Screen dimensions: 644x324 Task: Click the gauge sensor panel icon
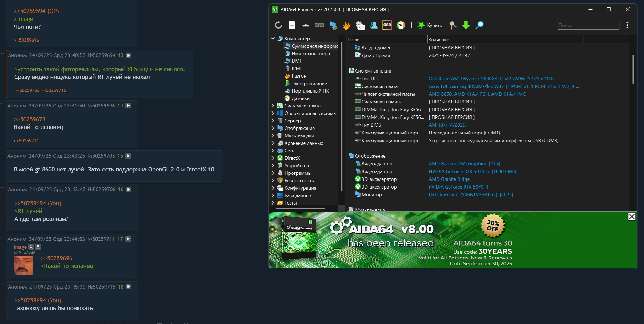pyautogui.click(x=401, y=25)
